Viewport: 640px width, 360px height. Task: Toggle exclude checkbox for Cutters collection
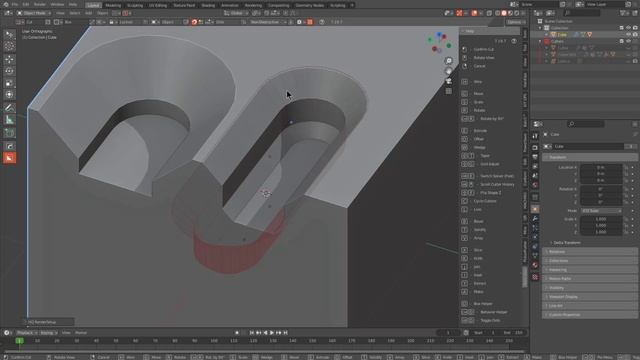622,41
